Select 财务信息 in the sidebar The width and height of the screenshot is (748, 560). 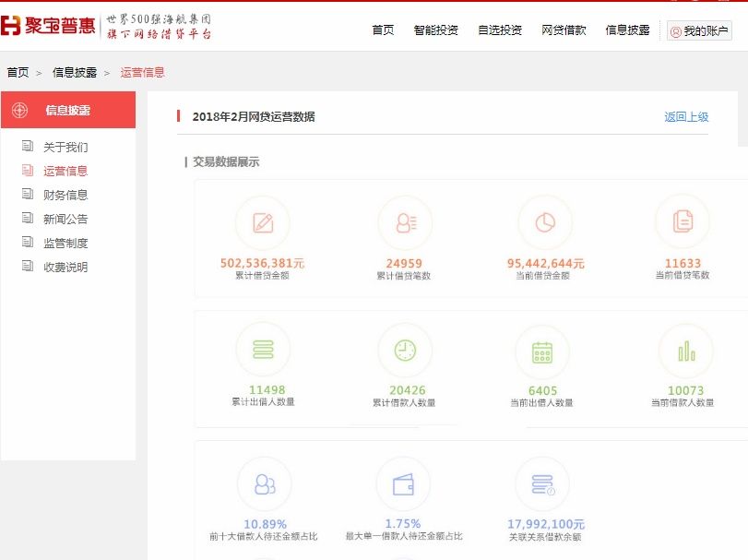[65, 195]
